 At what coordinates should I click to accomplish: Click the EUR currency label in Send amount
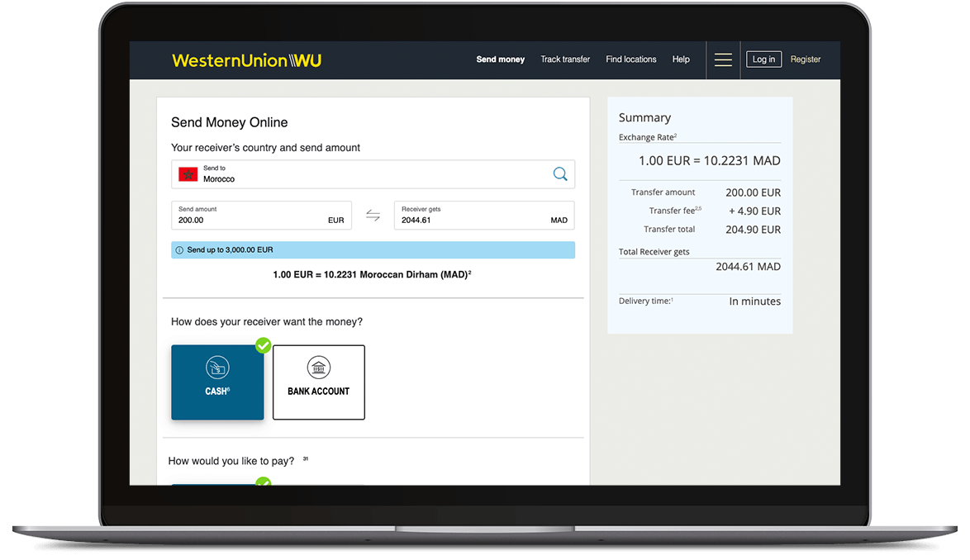click(335, 221)
